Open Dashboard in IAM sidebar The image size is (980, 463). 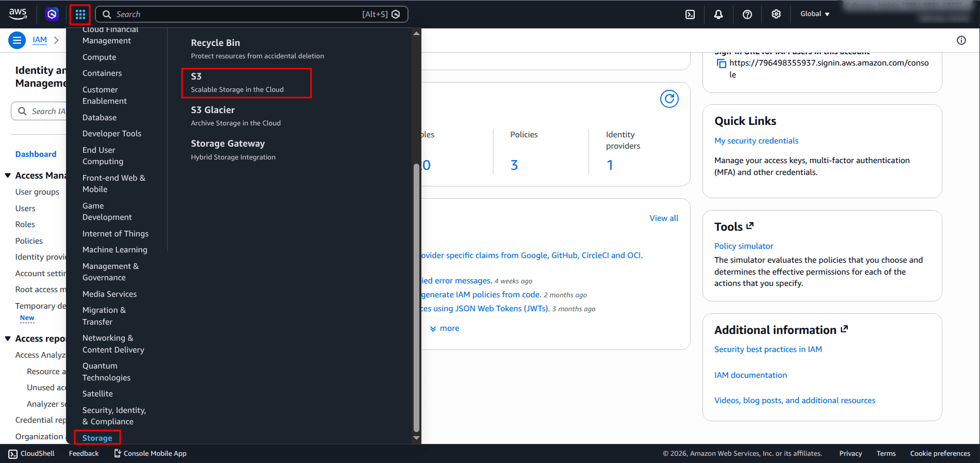pyautogui.click(x=36, y=154)
